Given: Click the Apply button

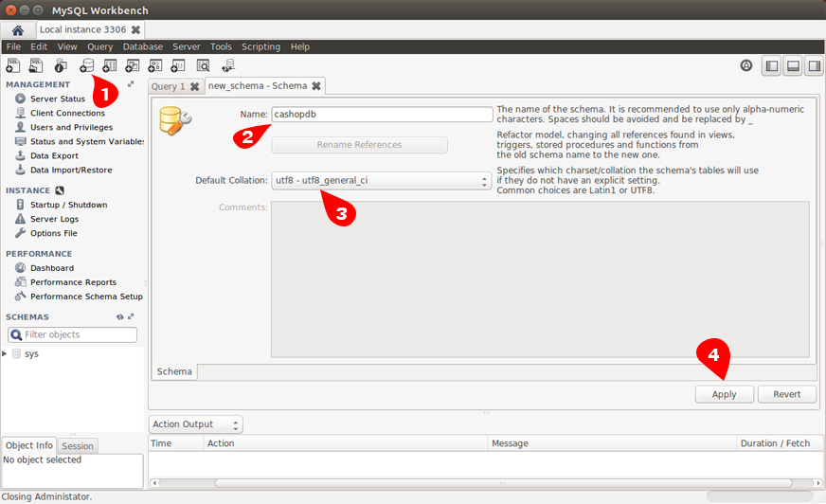Looking at the screenshot, I should point(724,394).
